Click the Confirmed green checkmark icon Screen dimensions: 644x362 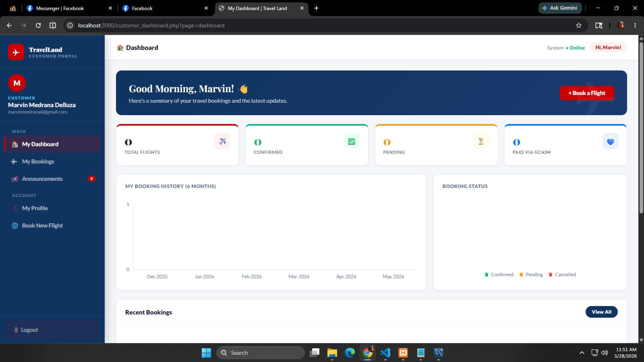point(352,141)
